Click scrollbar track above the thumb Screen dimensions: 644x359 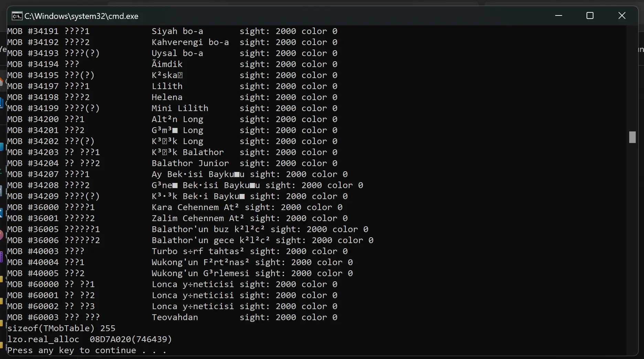point(632,79)
